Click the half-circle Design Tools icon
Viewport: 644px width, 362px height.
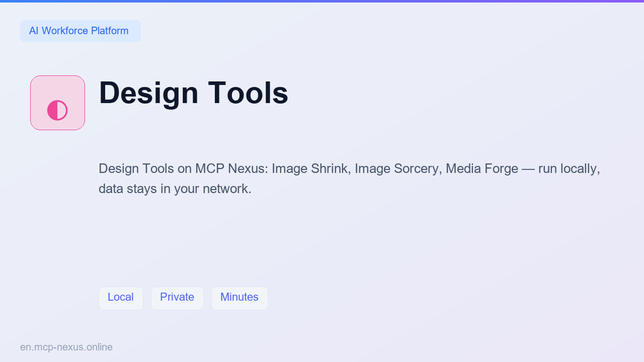tap(57, 103)
